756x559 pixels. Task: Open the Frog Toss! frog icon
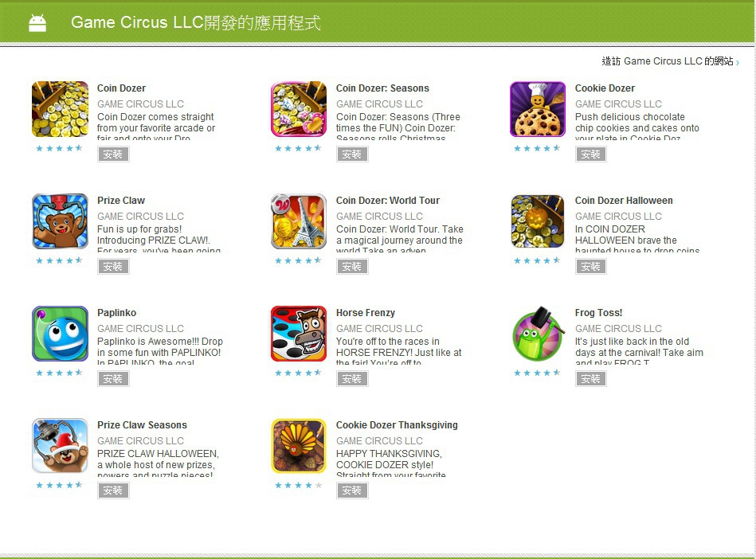click(x=538, y=334)
